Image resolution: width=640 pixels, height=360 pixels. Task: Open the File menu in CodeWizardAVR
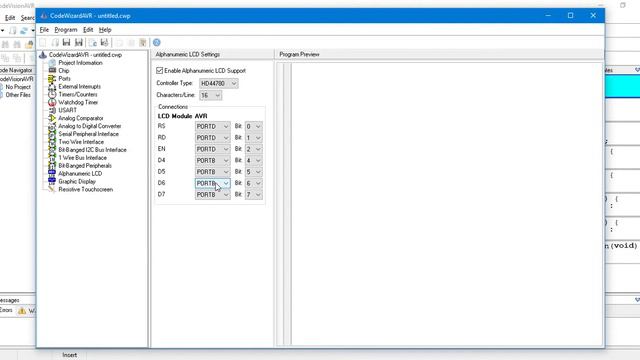tap(44, 30)
